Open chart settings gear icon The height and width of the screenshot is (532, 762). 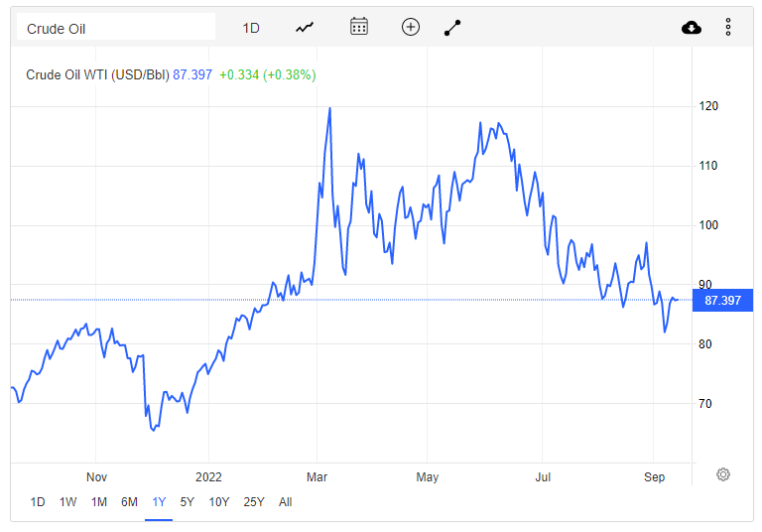point(723,474)
